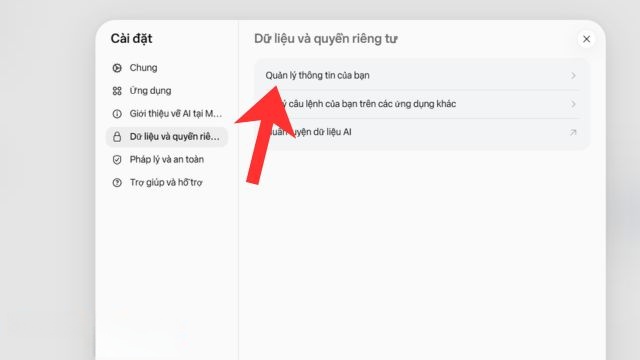The height and width of the screenshot is (360, 640).
Task: Open the Chung settings section
Action: 167,68
